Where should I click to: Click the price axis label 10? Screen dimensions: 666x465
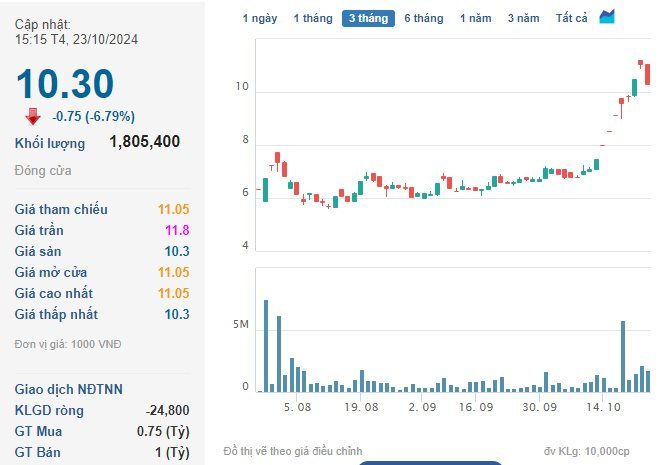242,87
